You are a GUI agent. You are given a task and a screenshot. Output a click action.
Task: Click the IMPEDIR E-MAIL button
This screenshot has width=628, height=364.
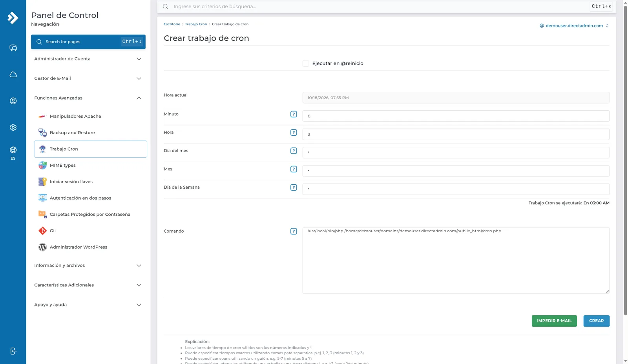(554, 321)
